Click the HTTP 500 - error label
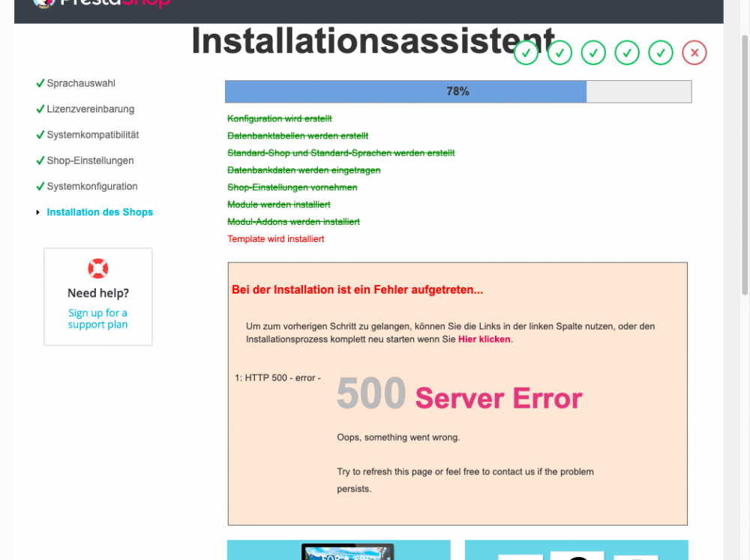This screenshot has height=560, width=750. (x=277, y=378)
